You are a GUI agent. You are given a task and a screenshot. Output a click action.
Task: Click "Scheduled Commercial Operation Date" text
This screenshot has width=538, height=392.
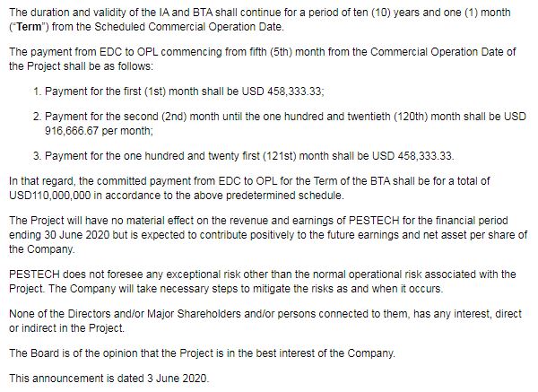(x=188, y=27)
